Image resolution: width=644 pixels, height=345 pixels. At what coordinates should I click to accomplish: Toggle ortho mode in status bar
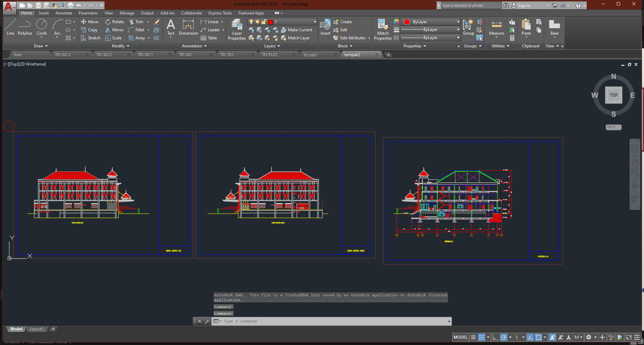tap(495, 337)
